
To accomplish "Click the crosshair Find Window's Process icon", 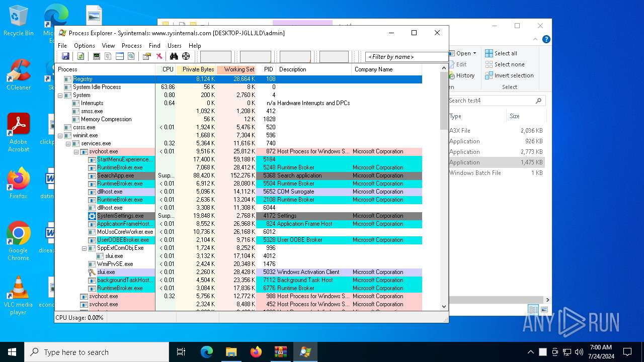I will coord(186,56).
